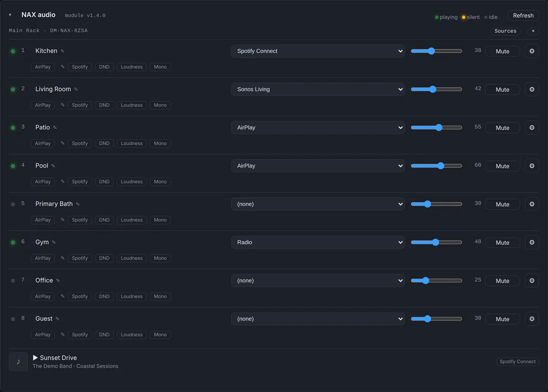The image size is (548, 392).
Task: Click 'module v1.4.0' version text
Action: (x=85, y=16)
